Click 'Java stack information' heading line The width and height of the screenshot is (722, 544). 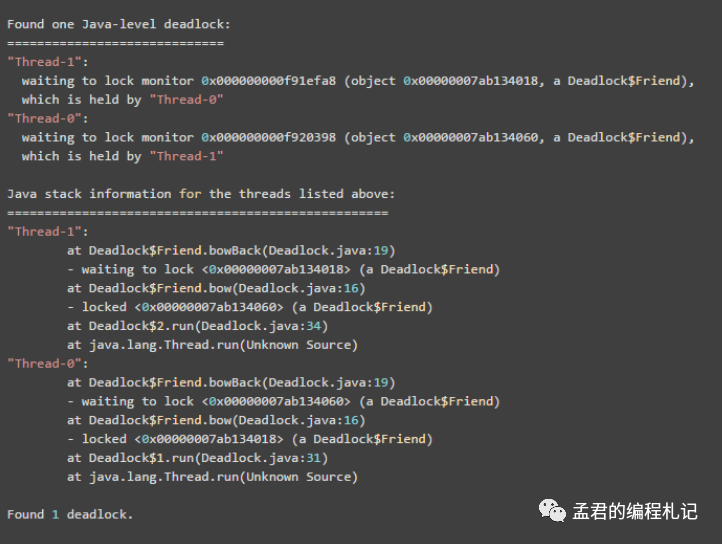(x=201, y=194)
